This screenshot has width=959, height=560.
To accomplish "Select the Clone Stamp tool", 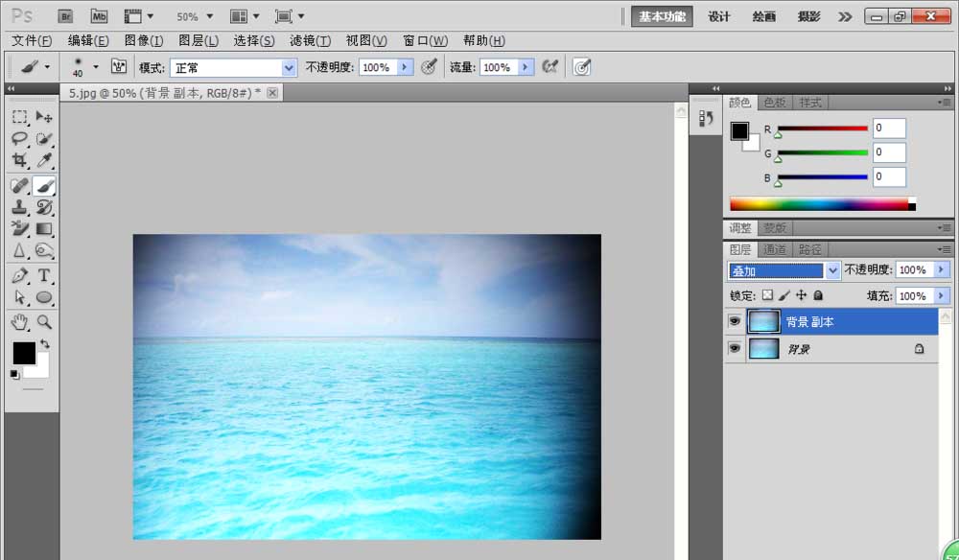I will pyautogui.click(x=19, y=207).
